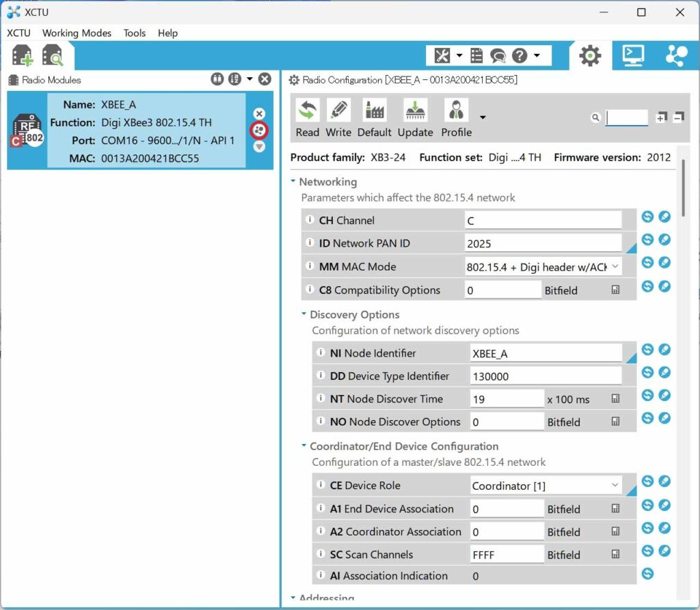Edit the NI Node Identifier field
The image size is (700, 610).
[x=546, y=353]
